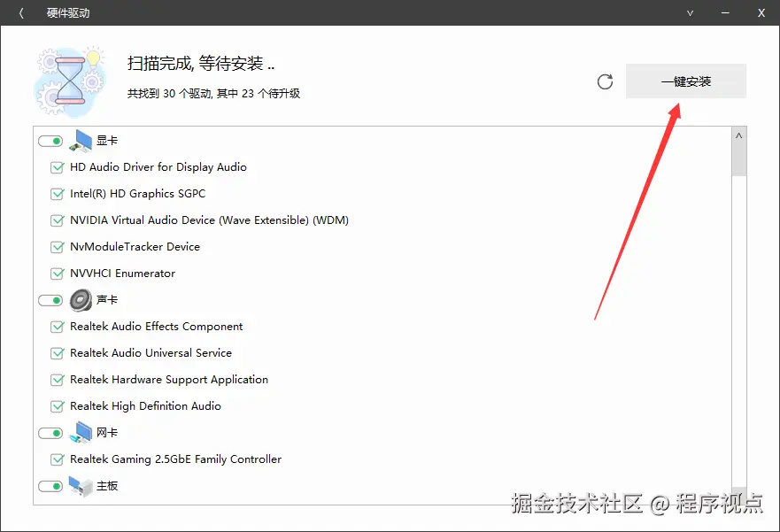Select the 网卡 category label
This screenshot has width=780, height=532.
(x=107, y=433)
